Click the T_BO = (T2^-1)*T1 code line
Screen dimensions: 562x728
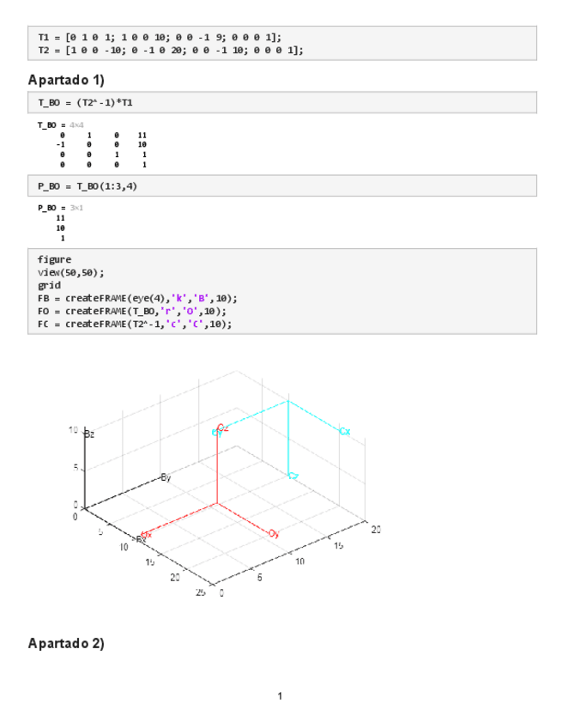pyautogui.click(x=85, y=103)
